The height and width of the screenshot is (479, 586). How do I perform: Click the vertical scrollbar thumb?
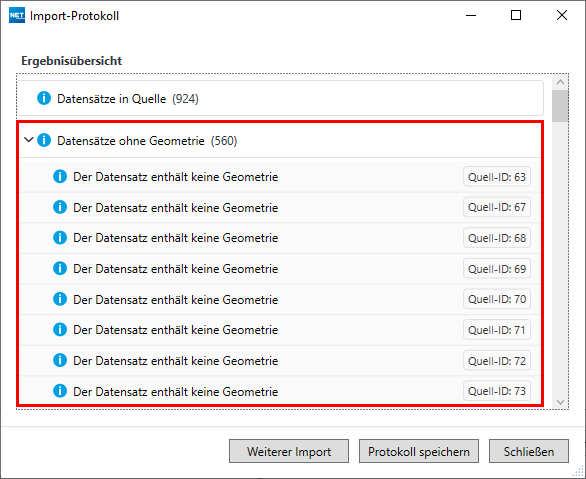click(x=560, y=106)
